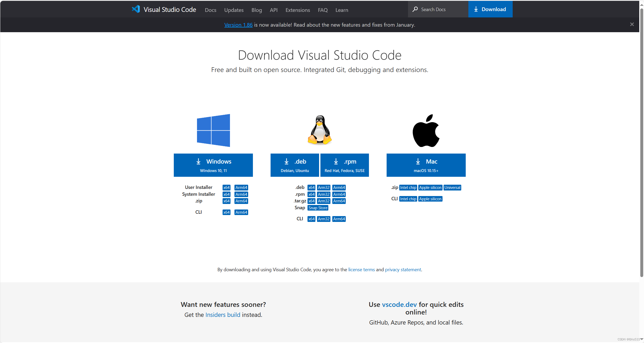This screenshot has width=644, height=343.
Task: Select Windows User Installer Arm64
Action: [x=241, y=188]
